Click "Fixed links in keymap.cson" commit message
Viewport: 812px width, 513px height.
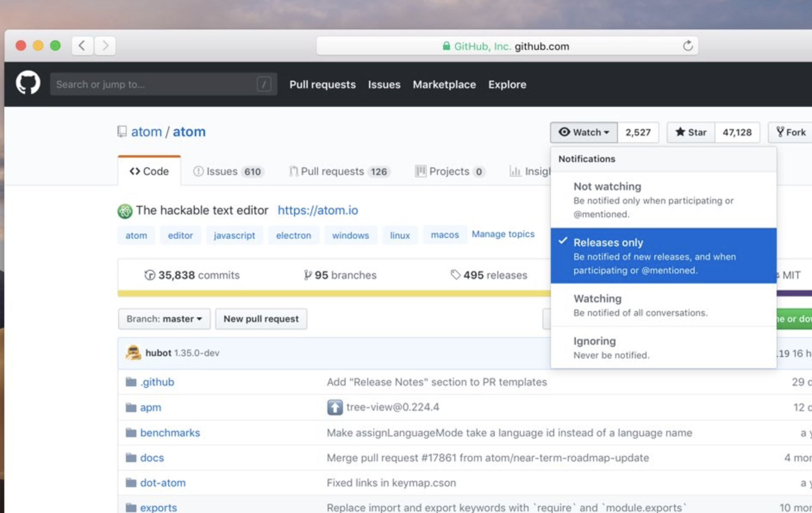click(391, 483)
